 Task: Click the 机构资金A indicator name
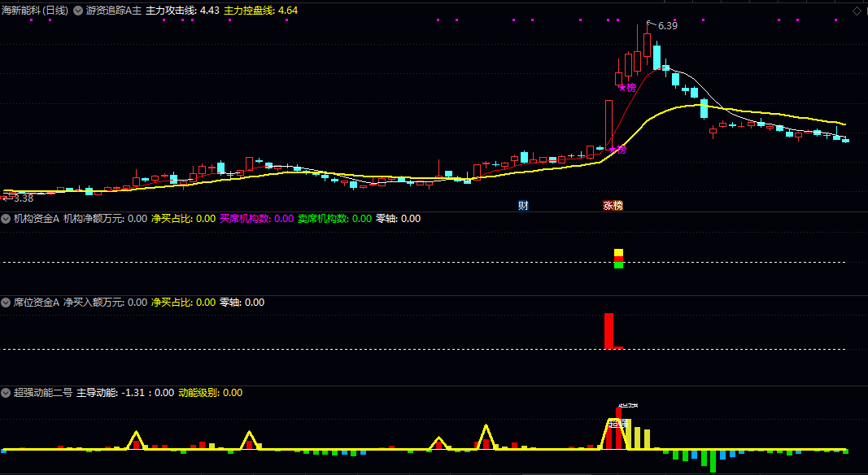36,219
